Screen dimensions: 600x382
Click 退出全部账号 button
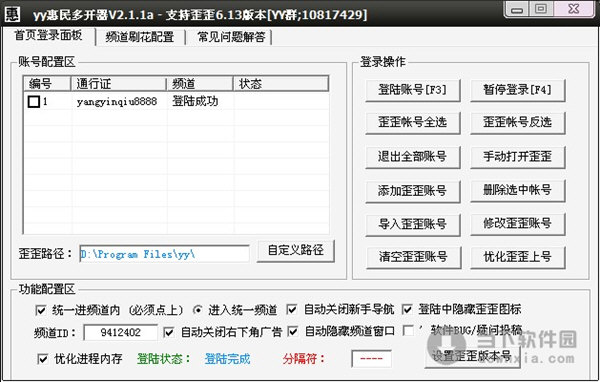click(x=412, y=157)
